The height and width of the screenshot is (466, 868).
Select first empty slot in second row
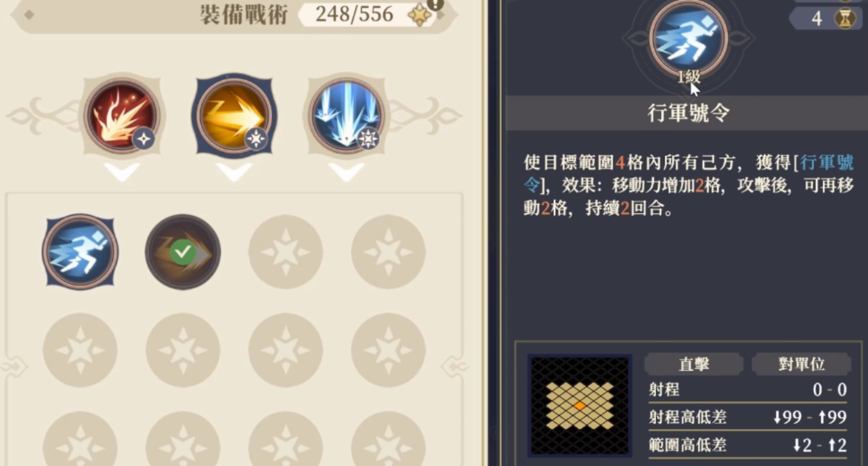pos(80,350)
